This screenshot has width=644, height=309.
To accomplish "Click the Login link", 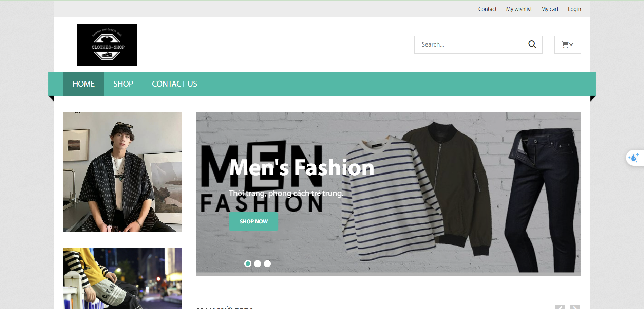I will (574, 9).
